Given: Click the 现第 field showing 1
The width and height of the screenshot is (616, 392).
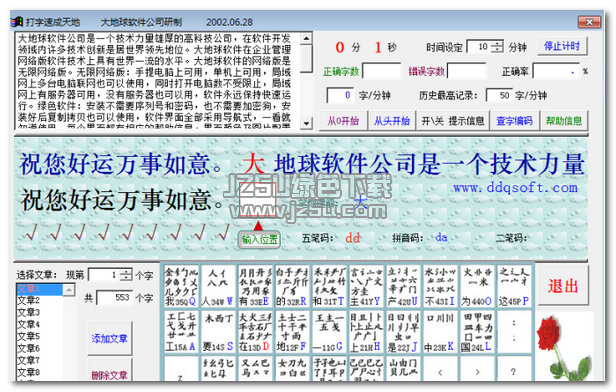Looking at the screenshot, I should click(104, 275).
